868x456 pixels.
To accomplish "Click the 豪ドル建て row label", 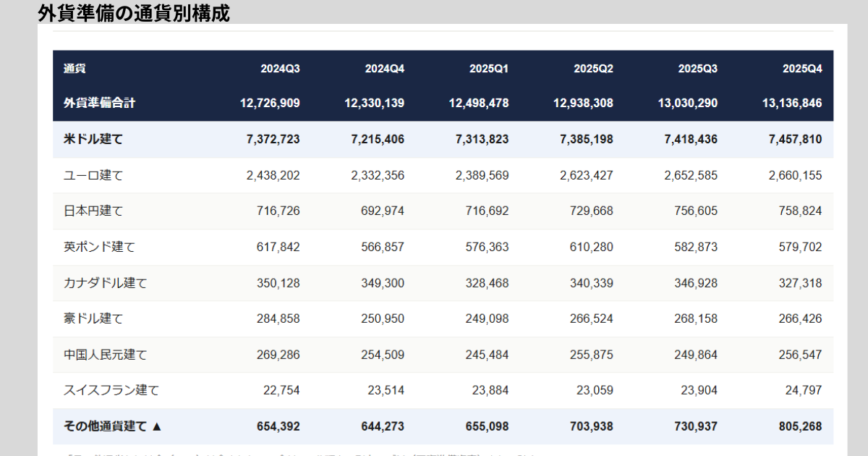I will coord(93,318).
